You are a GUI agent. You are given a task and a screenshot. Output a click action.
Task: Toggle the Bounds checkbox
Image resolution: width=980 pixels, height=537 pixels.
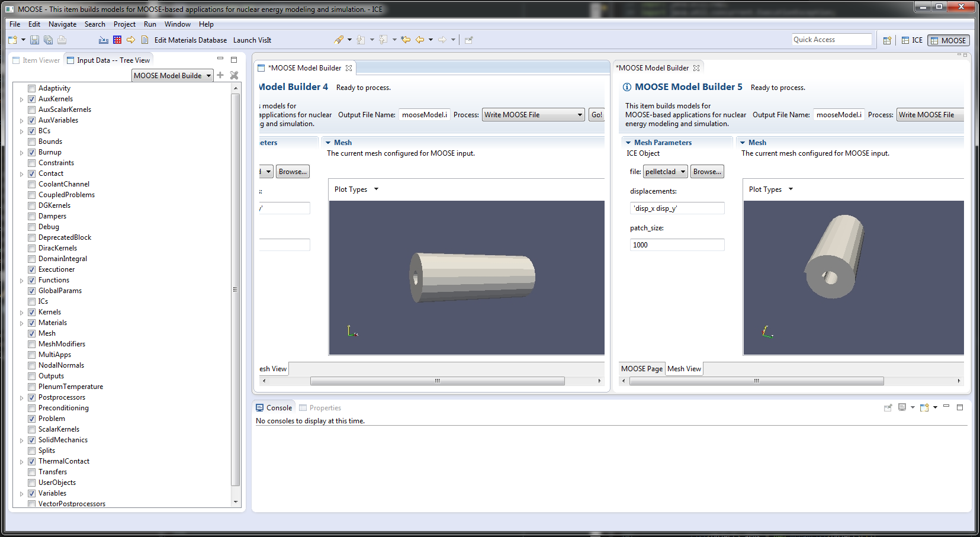[x=32, y=142]
